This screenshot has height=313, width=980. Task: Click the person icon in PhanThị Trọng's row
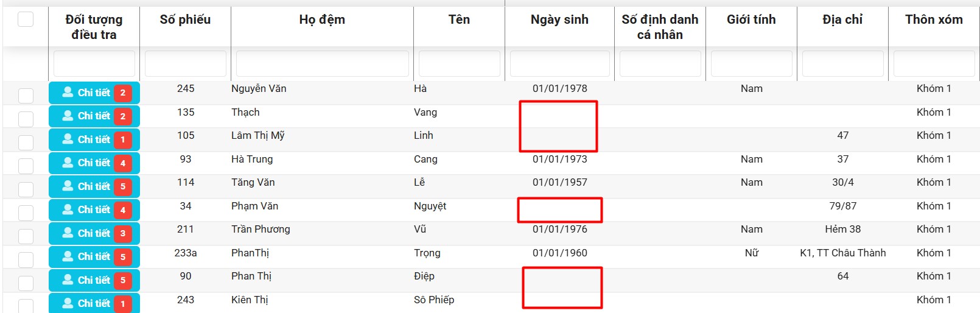(68, 256)
